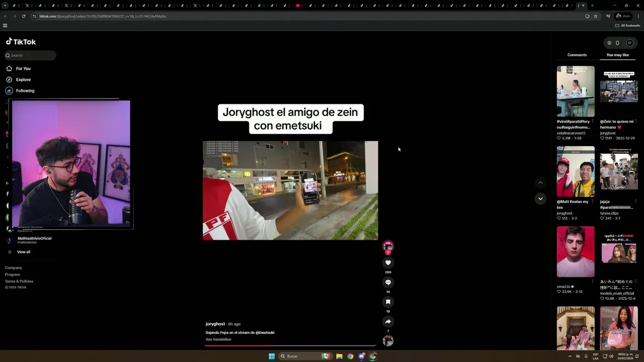
Task: Open File Explorer from taskbar
Action: (339, 356)
